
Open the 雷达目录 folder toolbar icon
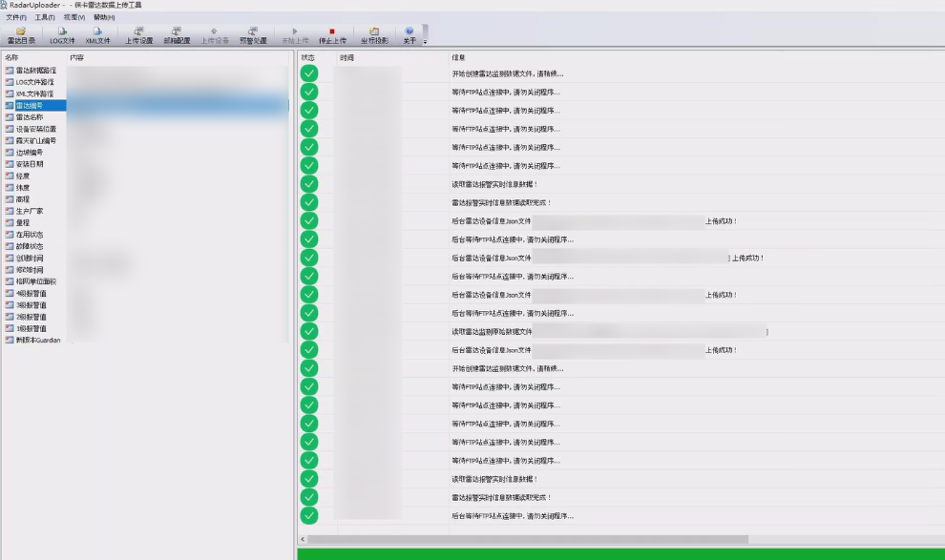pos(21,36)
